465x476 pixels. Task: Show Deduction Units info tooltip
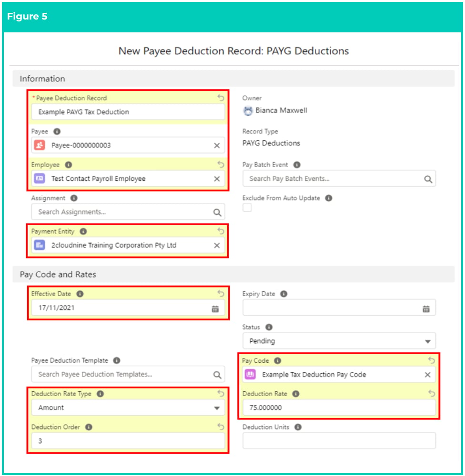pos(298,427)
